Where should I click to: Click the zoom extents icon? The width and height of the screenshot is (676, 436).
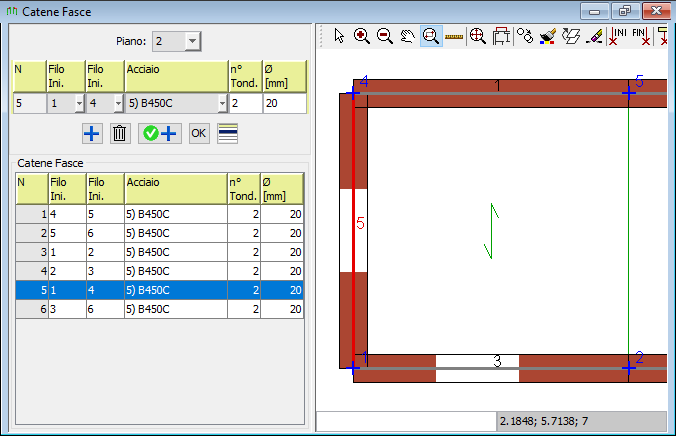[478, 36]
